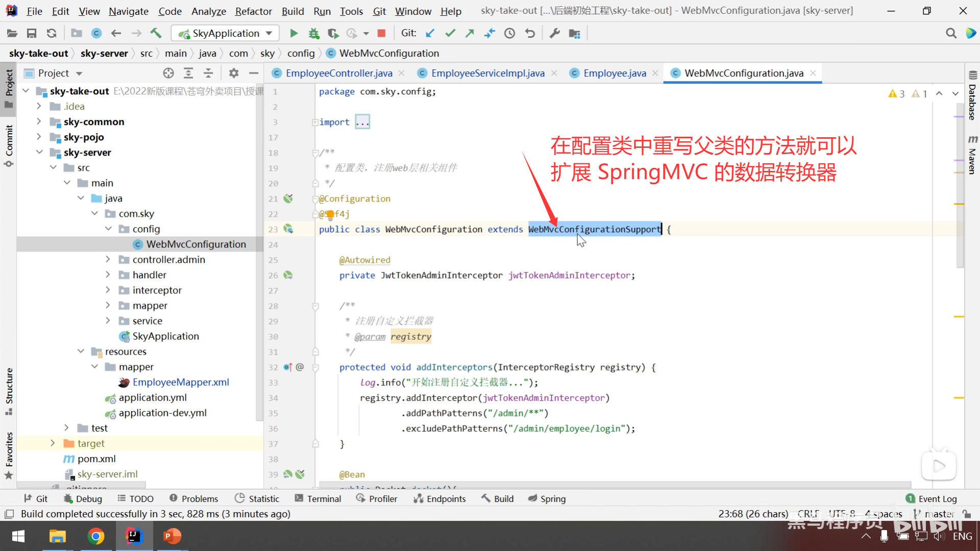Image resolution: width=980 pixels, height=551 pixels.
Task: Collapse the sky-server module node
Action: coord(39,153)
